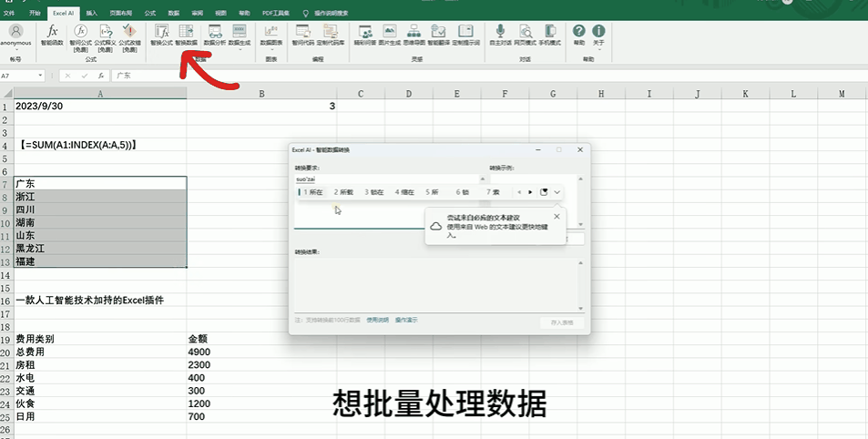Image resolution: width=868 pixels, height=439 pixels.
Task: Click the lightbulb tell-me search icon
Action: click(306, 13)
